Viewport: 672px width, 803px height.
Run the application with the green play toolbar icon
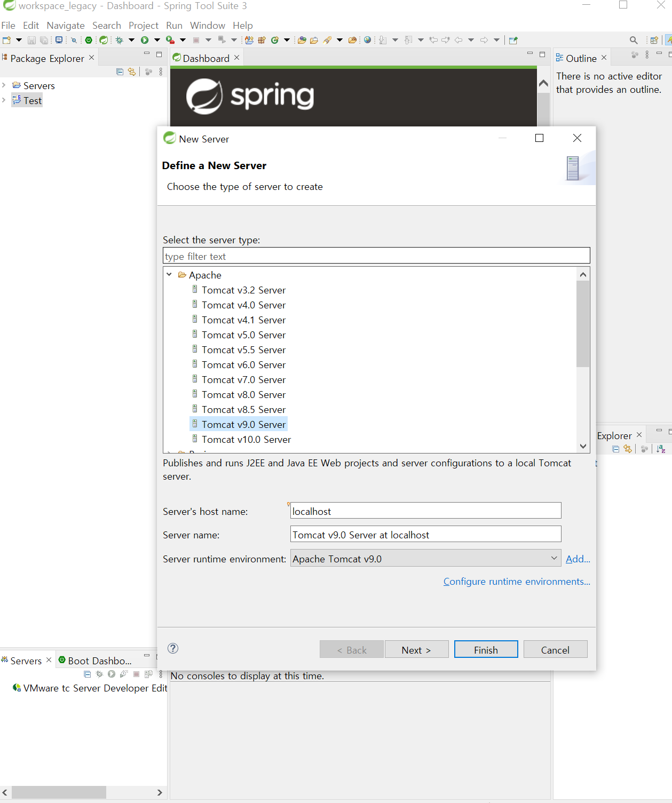pos(145,40)
